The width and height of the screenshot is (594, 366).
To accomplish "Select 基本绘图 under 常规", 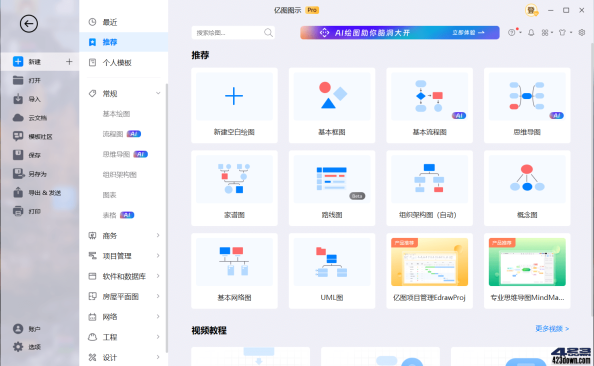I will (x=116, y=114).
